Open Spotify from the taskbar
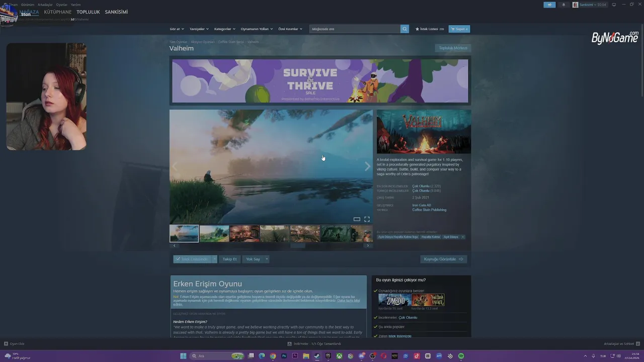Image resolution: width=644 pixels, height=362 pixels. tap(461, 356)
